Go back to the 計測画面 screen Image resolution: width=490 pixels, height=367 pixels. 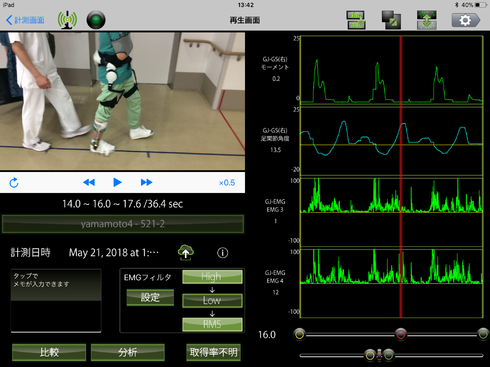click(25, 20)
